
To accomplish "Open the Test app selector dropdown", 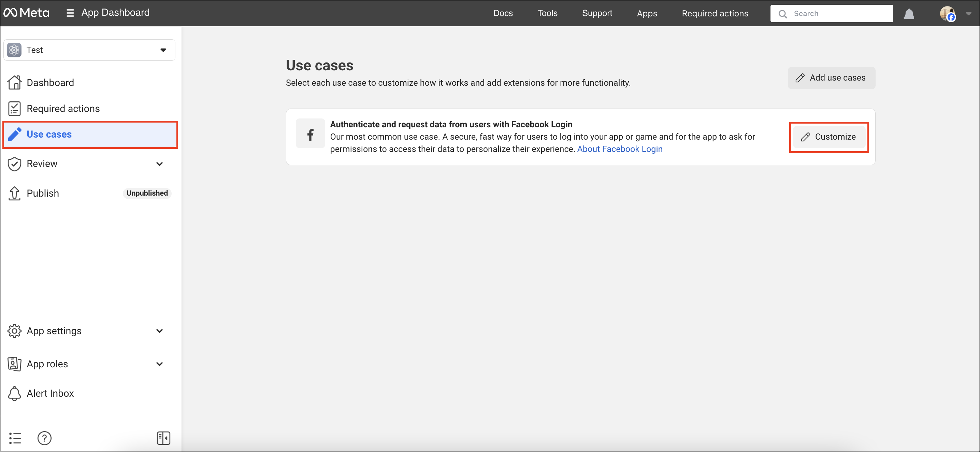I will (89, 50).
